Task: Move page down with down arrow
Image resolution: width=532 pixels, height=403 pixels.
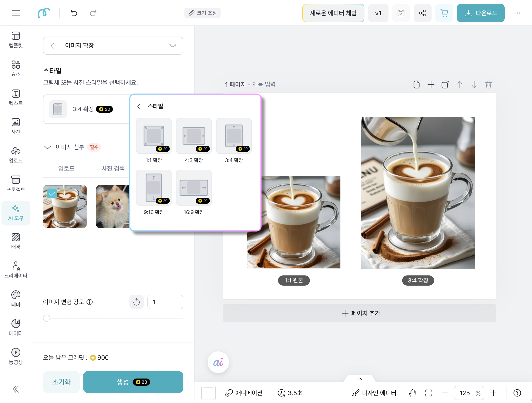Action: pyautogui.click(x=474, y=84)
